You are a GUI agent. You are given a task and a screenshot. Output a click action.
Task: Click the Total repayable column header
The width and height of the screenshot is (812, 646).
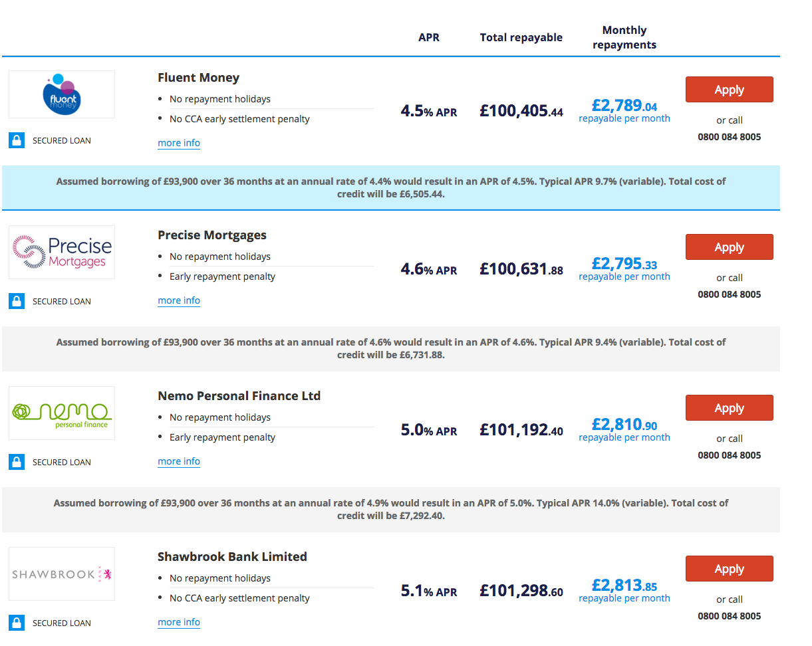tap(521, 37)
